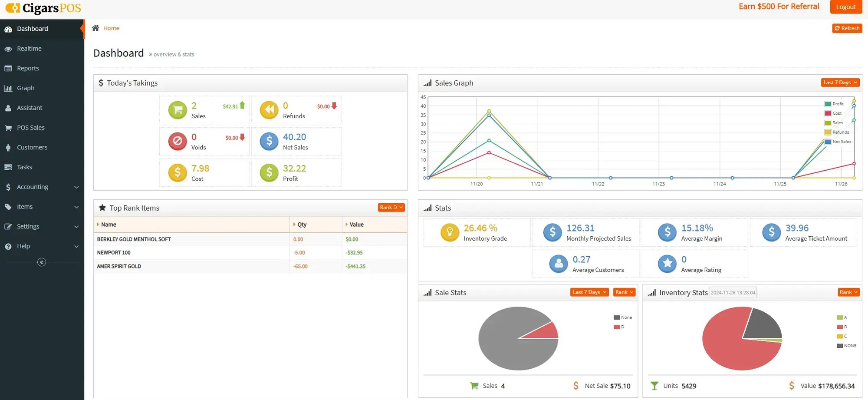Screen dimensions: 868x400
Task: Click the Average Margin dollar icon
Action: 667,232
